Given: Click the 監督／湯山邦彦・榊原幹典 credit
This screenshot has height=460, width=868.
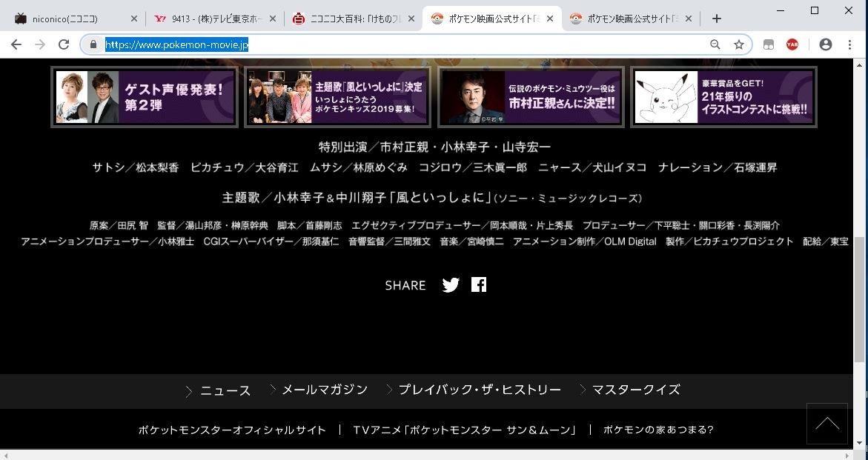Looking at the screenshot, I should tap(213, 226).
